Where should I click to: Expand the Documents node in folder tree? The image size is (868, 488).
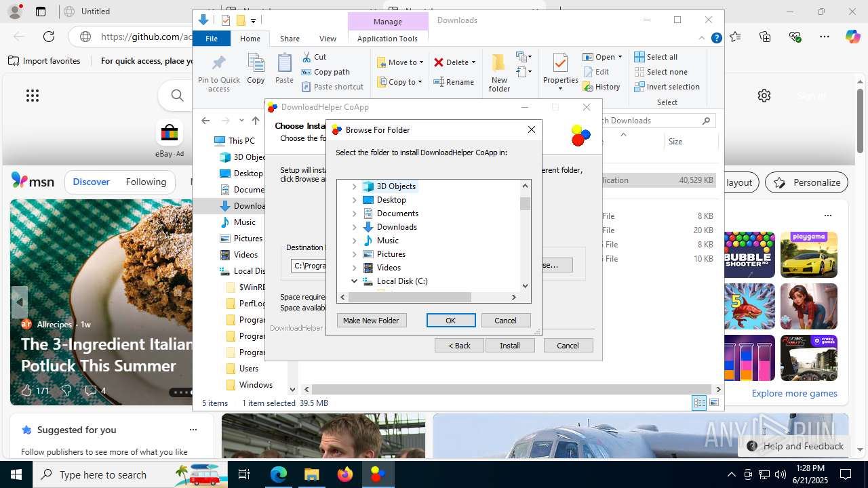(x=354, y=213)
